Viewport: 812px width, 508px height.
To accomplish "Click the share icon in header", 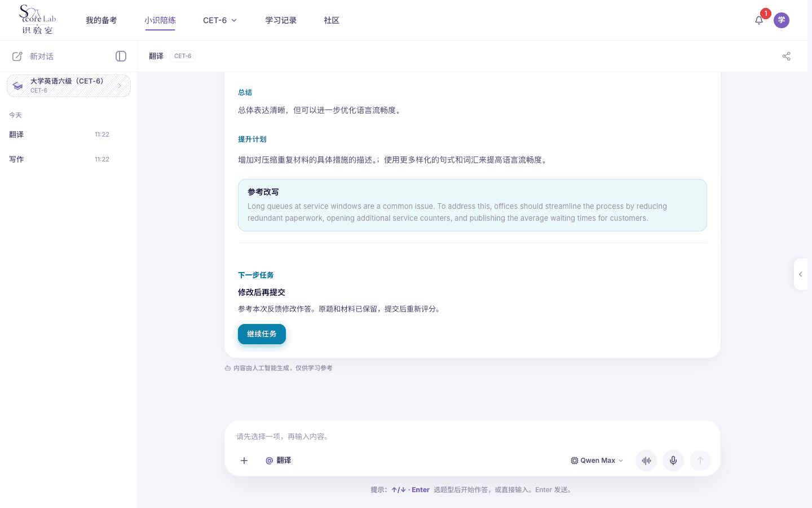I will [x=786, y=56].
